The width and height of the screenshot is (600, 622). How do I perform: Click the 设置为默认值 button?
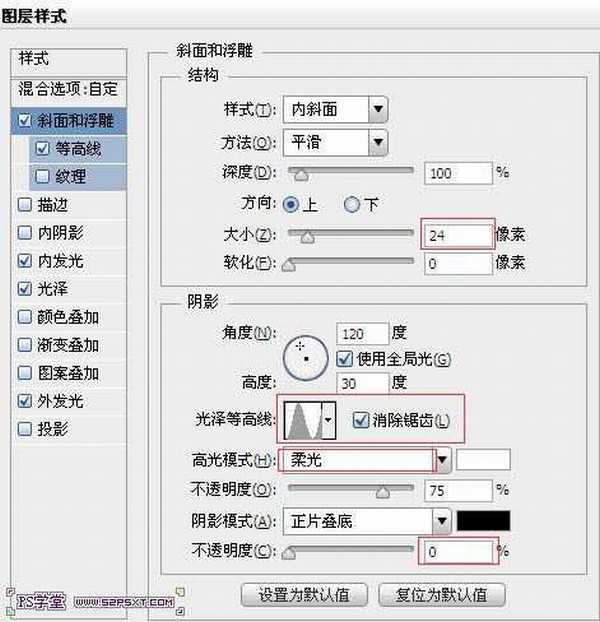click(x=305, y=594)
